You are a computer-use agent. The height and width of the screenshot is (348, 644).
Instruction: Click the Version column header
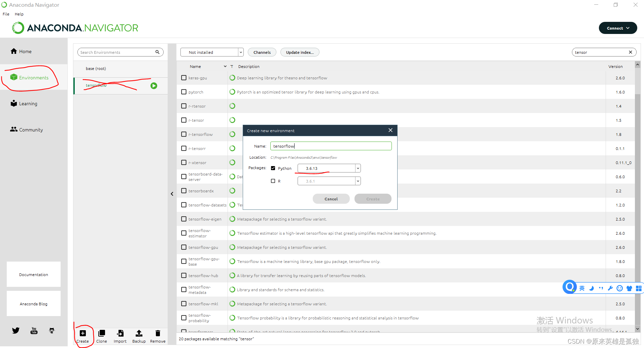click(615, 67)
